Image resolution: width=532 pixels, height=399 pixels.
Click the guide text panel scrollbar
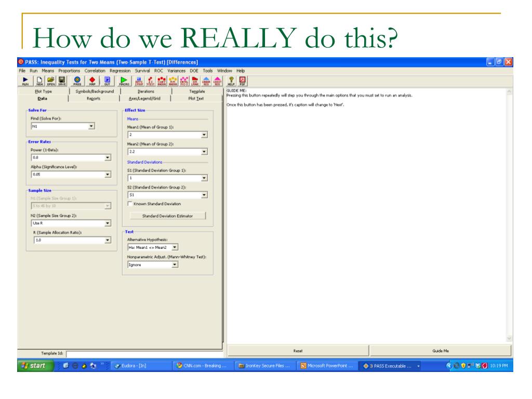(509, 215)
